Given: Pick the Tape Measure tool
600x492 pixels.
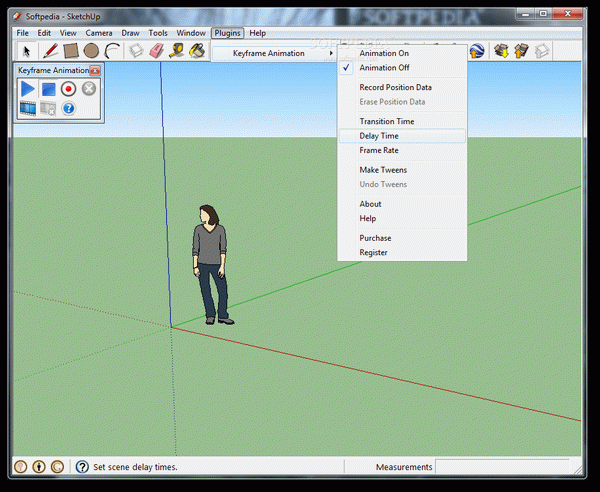Looking at the screenshot, I should 177,51.
